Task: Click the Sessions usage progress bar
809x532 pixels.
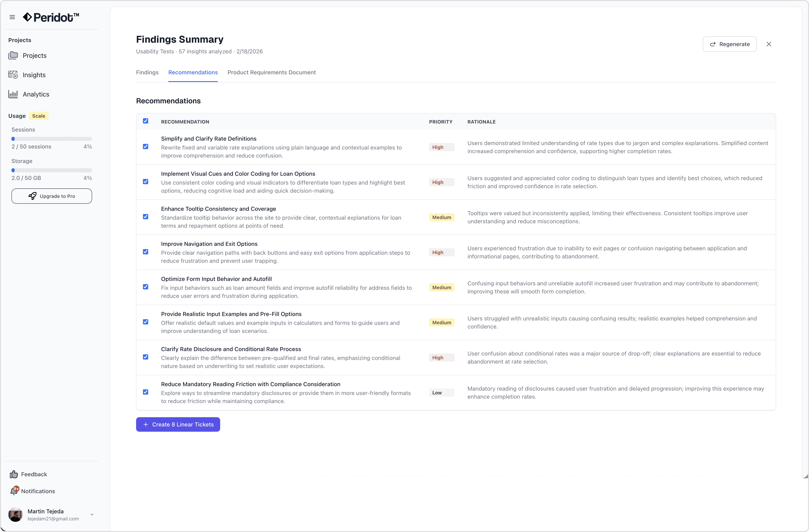Action: [x=52, y=139]
